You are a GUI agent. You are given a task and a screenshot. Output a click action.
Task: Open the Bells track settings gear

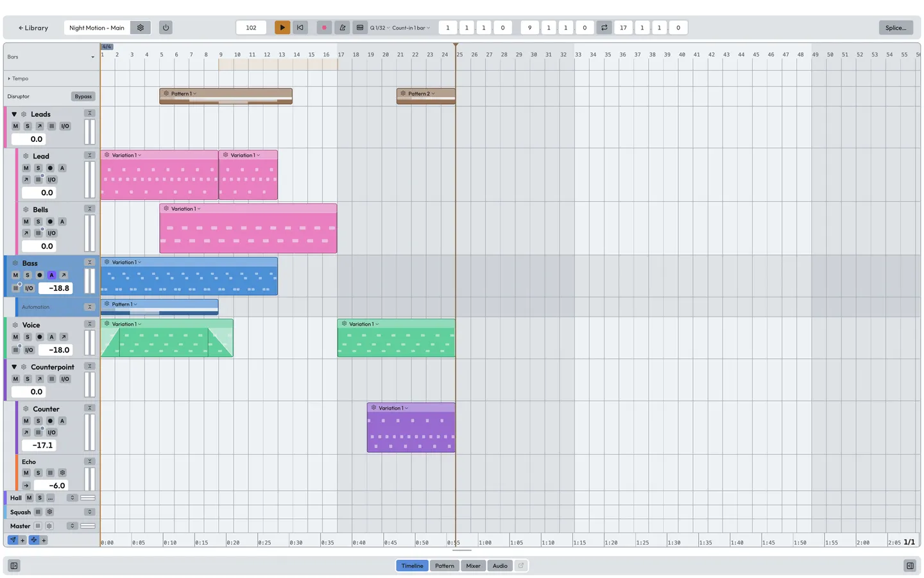[x=26, y=209]
